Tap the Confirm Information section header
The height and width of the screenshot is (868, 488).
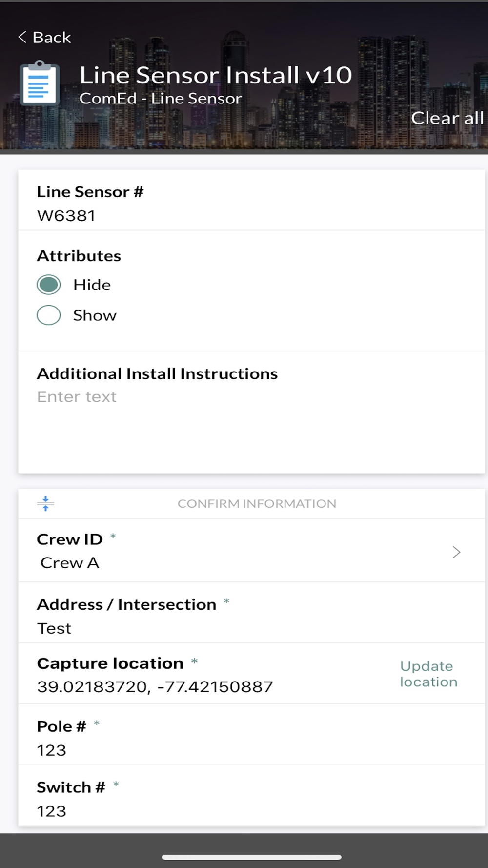pos(257,503)
